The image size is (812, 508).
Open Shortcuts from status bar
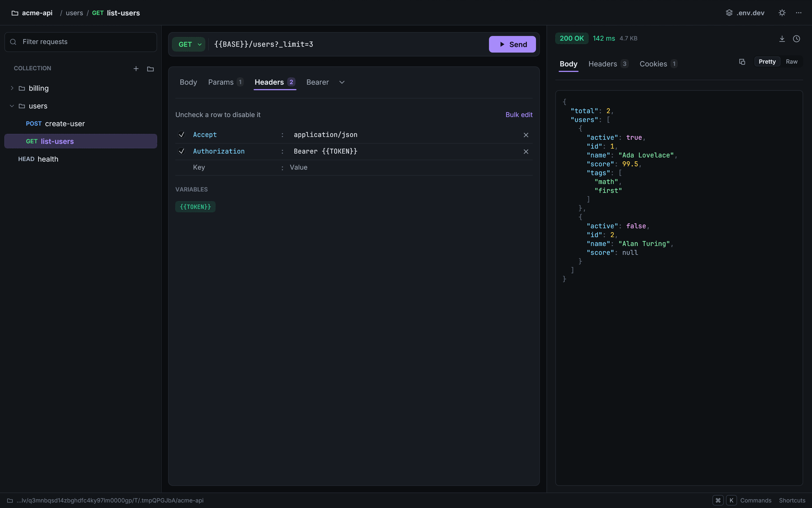point(792,501)
